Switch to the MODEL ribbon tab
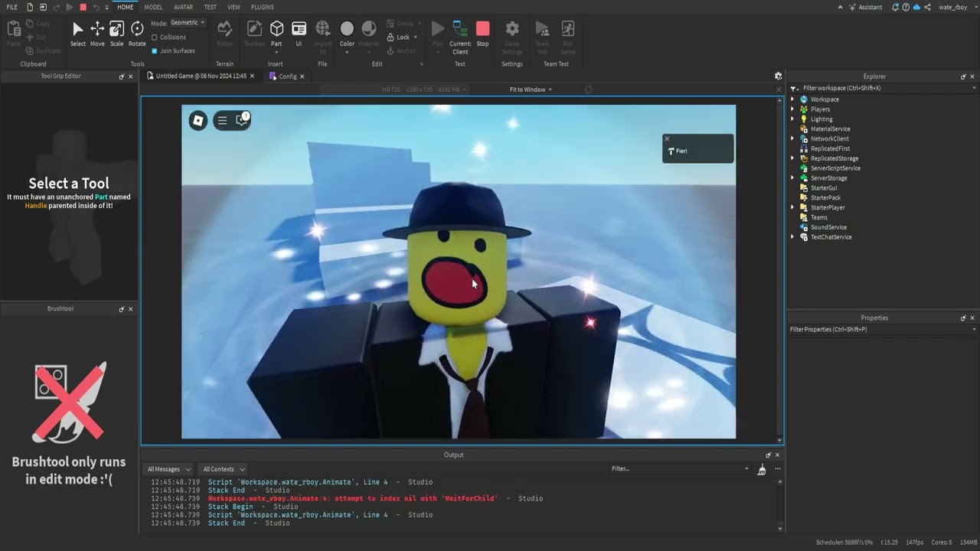 pos(153,7)
